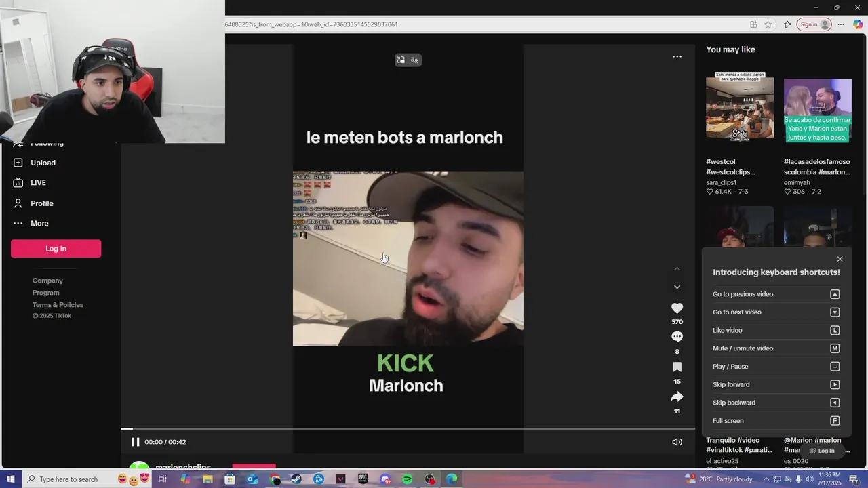Click the pink Log in button
Viewport: 868px width, 488px height.
point(56,249)
